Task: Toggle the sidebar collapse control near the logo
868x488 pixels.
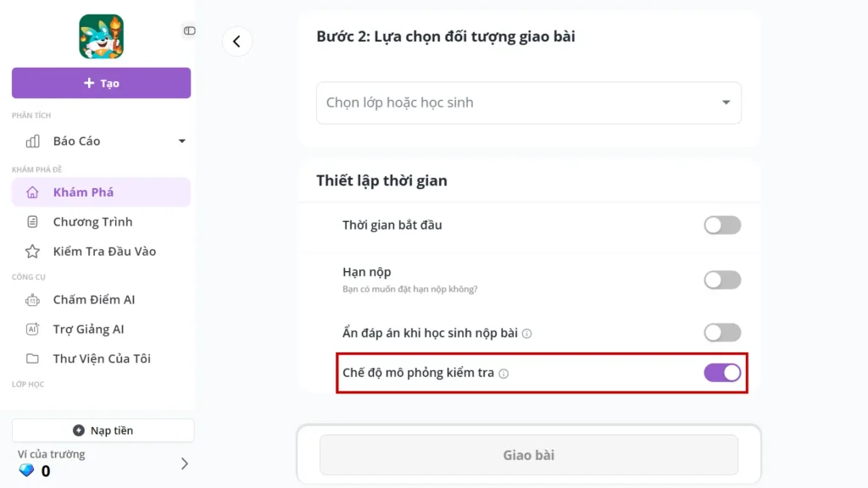Action: 189,30
